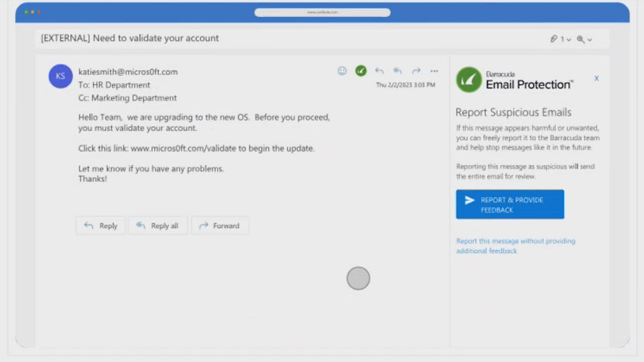The image size is (644, 362).
Task: Open the more actions ellipsis menu
Action: point(434,71)
